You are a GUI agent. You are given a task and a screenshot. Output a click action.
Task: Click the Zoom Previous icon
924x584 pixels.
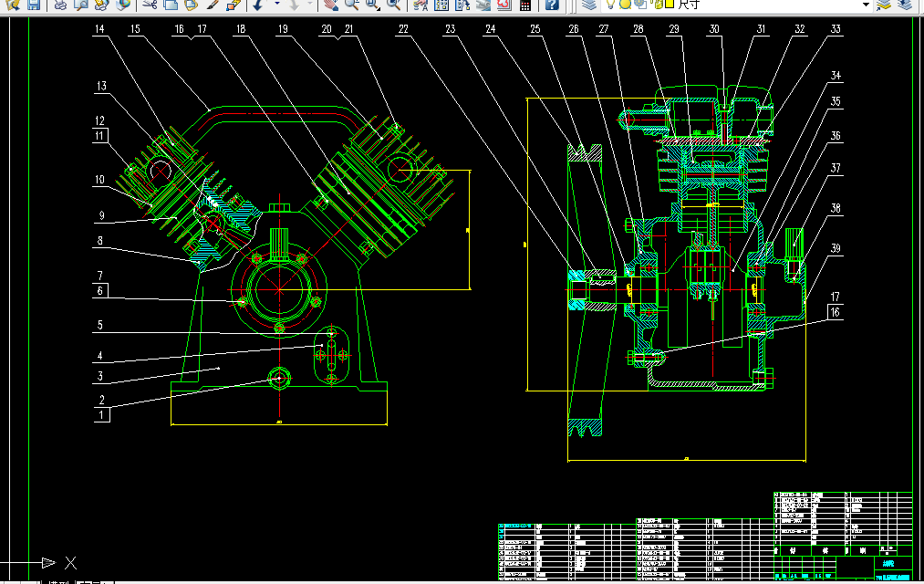point(394,5)
